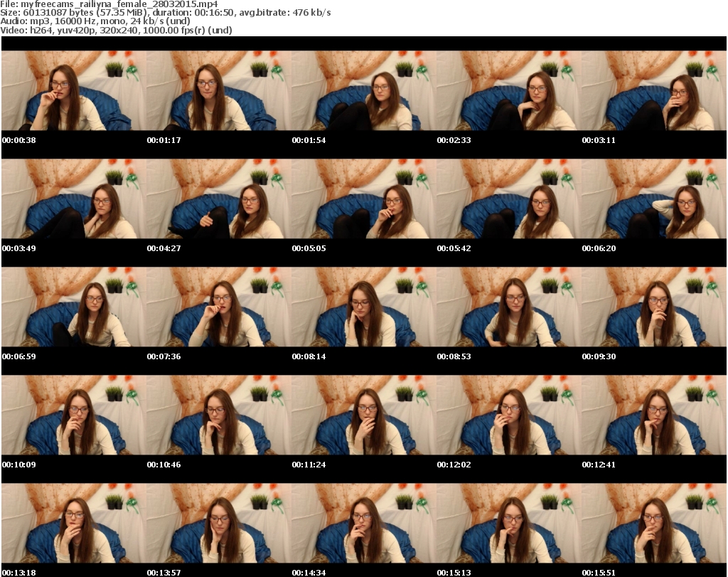This screenshot has height=577, width=728.
Task: Select the time caption 00:08:14
Action: tap(309, 356)
